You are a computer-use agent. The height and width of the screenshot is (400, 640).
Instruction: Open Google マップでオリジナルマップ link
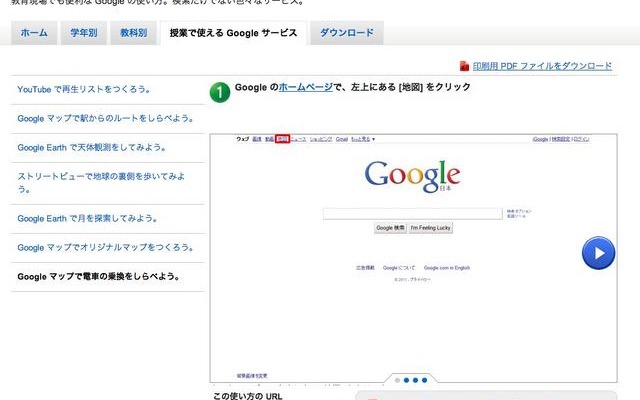tap(106, 247)
